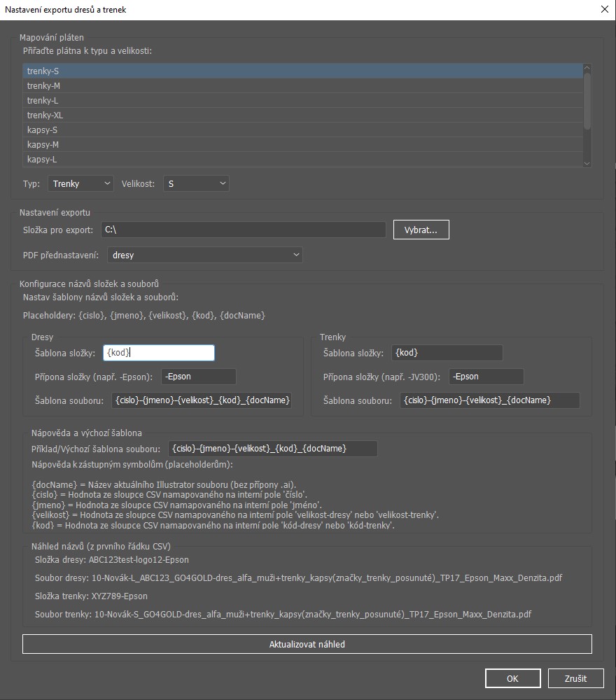The image size is (616, 700).
Task: Click Trenky Přípona složky field
Action: point(486,377)
